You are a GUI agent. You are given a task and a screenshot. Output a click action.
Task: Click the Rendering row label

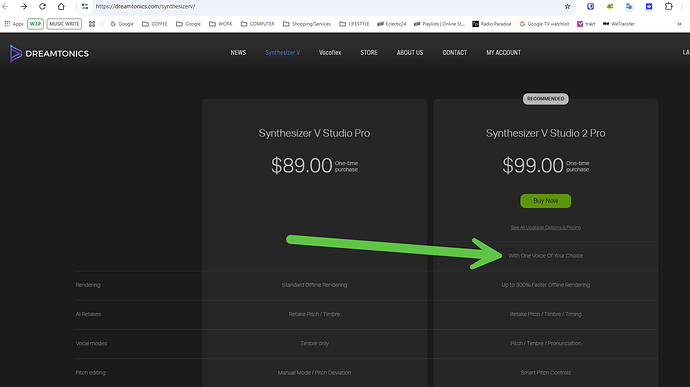point(88,285)
